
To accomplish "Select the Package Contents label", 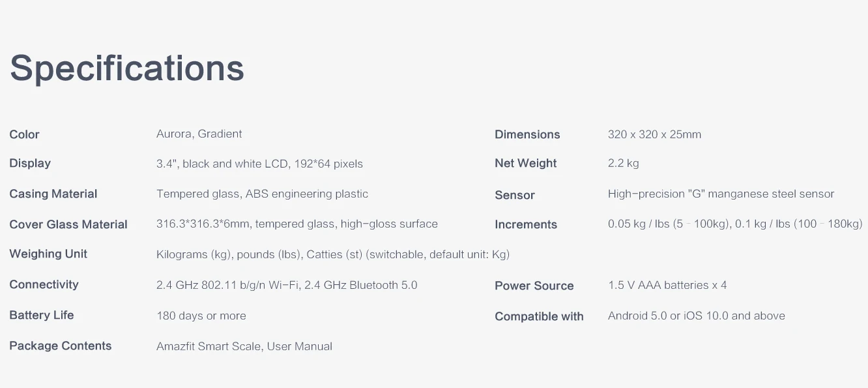I will tap(61, 346).
